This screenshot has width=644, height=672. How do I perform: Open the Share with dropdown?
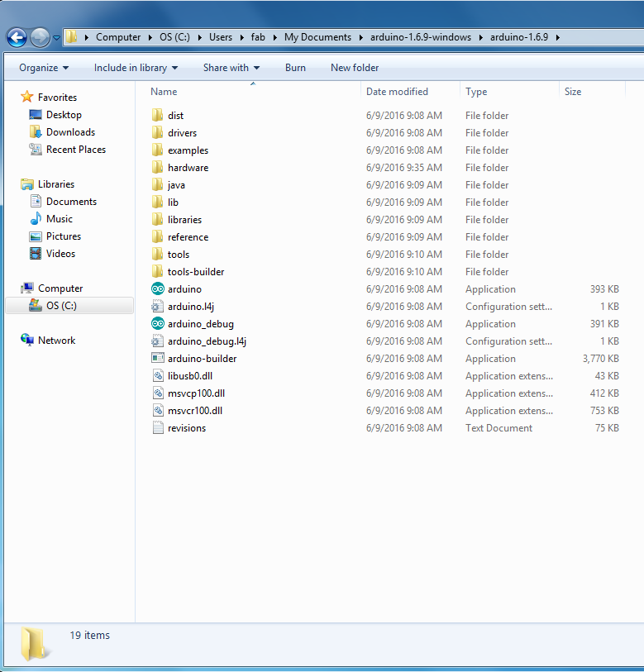point(231,68)
